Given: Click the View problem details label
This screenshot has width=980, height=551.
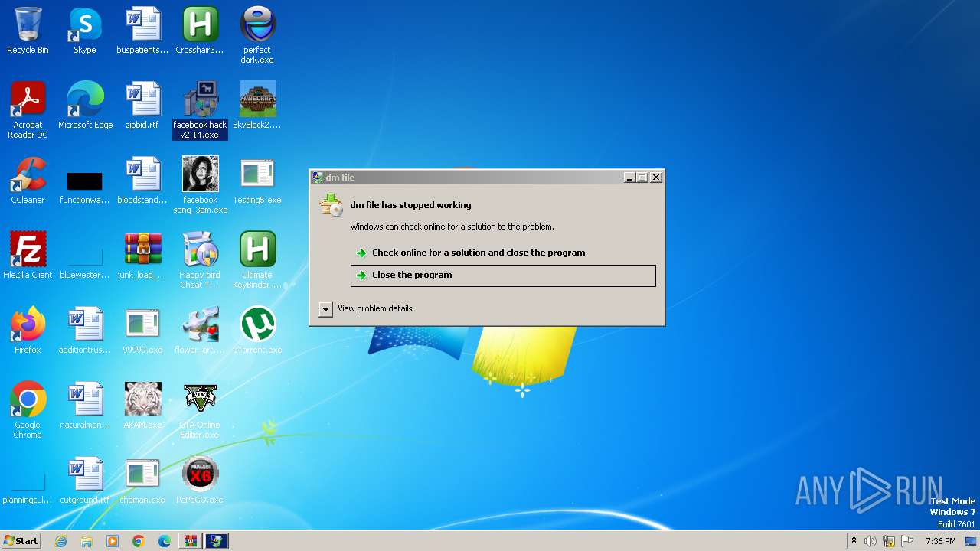Looking at the screenshot, I should point(375,308).
